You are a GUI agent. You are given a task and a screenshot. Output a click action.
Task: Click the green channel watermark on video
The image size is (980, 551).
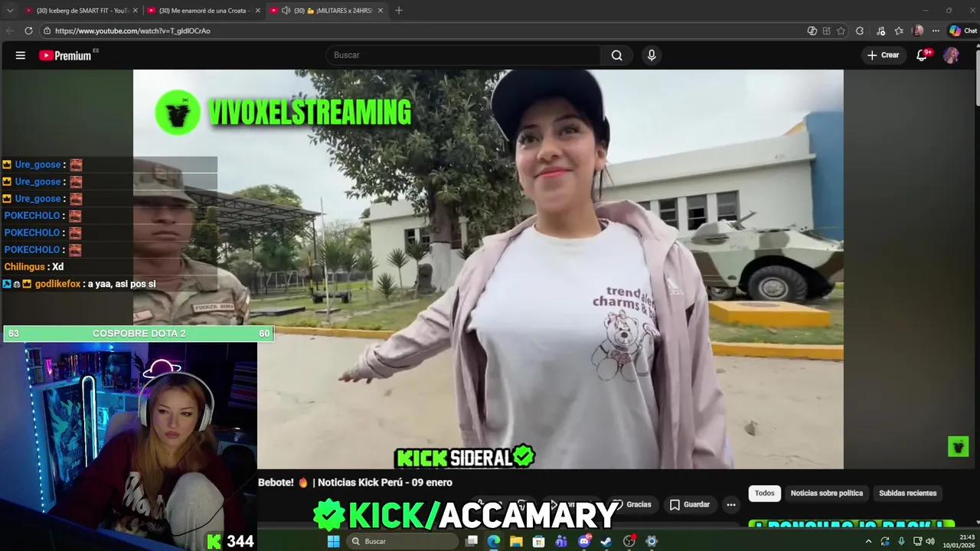coord(958,446)
